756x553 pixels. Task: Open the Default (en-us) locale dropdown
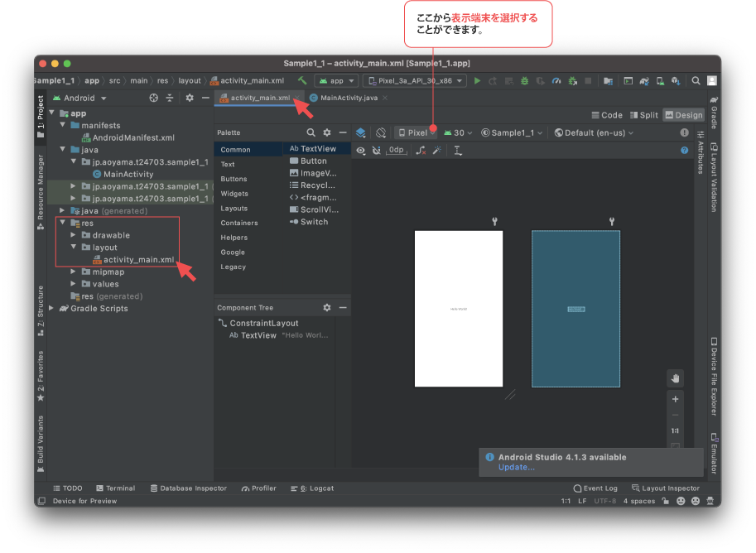tap(594, 132)
